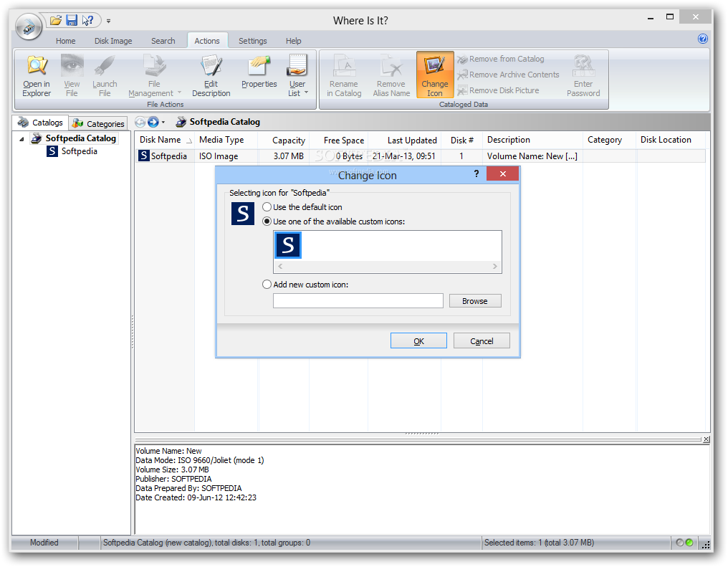Viewport: 728px width, 567px height.
Task: Choose the S custom icon thumbnail
Action: pos(288,245)
